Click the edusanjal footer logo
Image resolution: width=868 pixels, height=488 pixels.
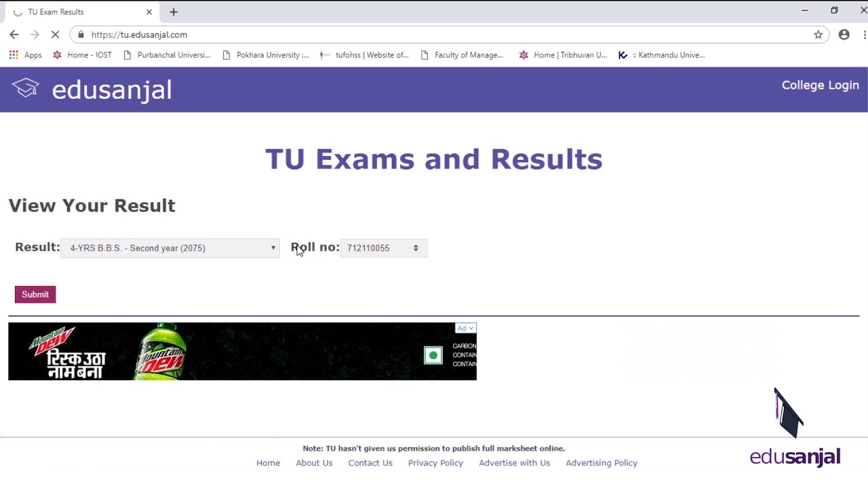pos(795,457)
